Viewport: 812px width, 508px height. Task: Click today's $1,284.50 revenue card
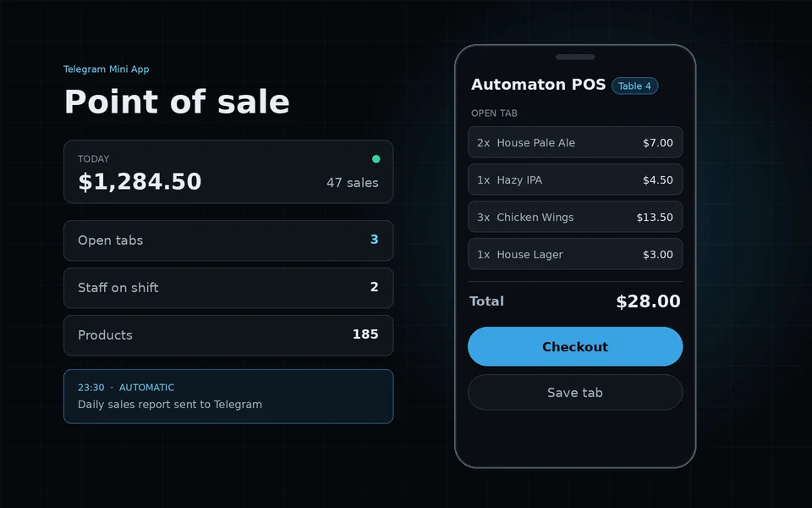coord(228,172)
